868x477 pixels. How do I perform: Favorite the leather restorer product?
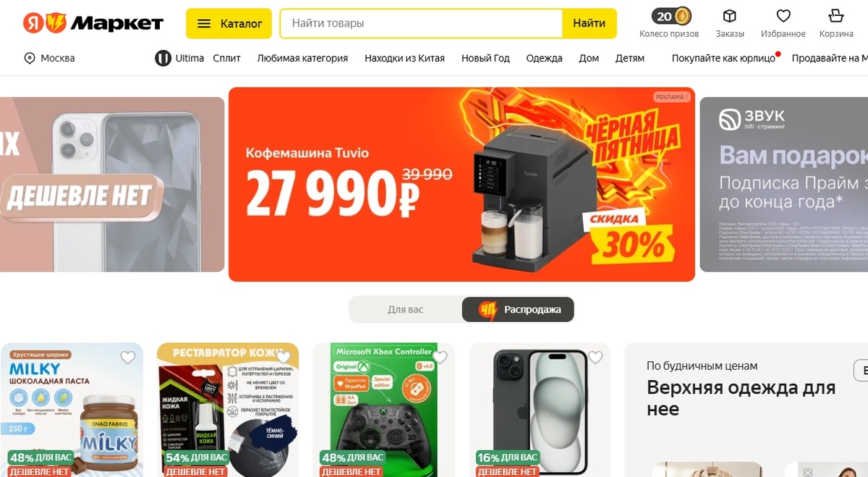284,357
